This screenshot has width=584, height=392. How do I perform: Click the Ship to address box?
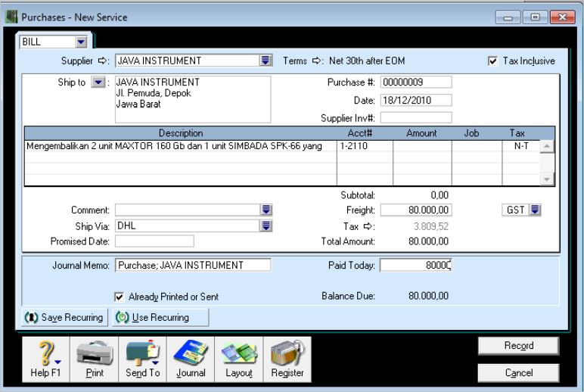(x=193, y=99)
